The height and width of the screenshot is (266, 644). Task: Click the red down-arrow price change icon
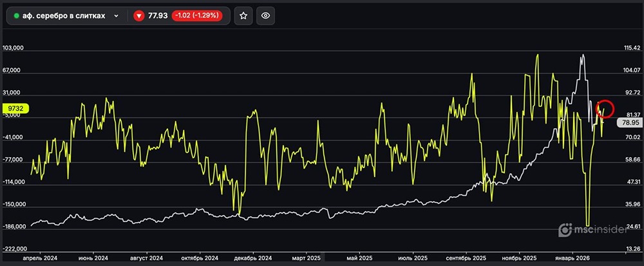click(x=139, y=15)
